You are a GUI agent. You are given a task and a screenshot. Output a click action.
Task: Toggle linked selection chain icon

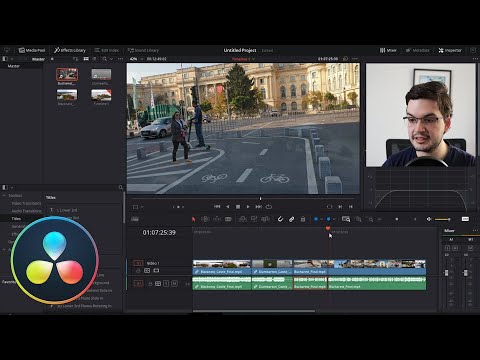(x=291, y=219)
